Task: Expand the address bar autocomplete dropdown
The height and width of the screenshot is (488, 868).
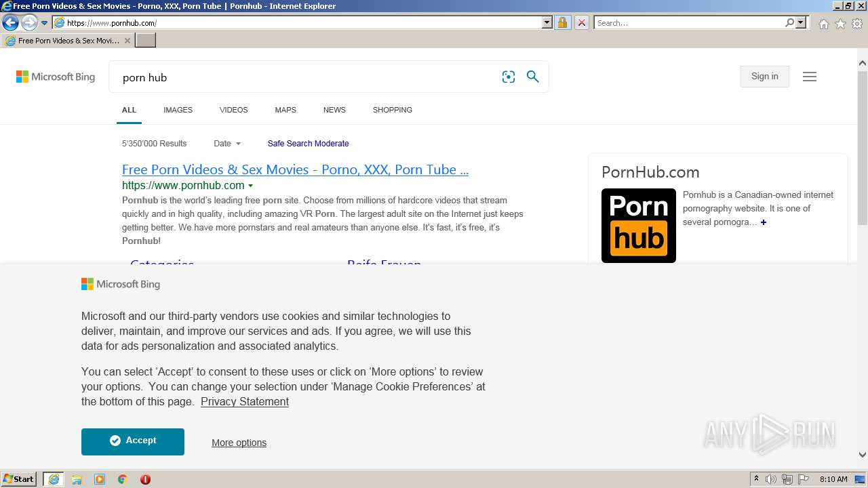Action: (547, 23)
